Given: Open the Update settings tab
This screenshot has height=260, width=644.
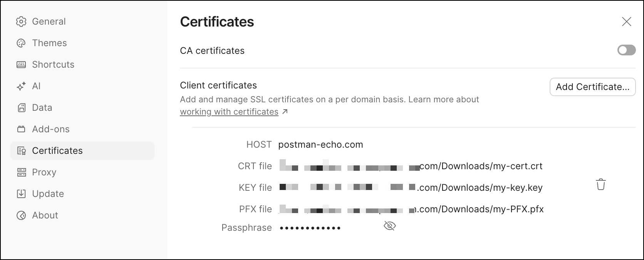Looking at the screenshot, I should [48, 194].
